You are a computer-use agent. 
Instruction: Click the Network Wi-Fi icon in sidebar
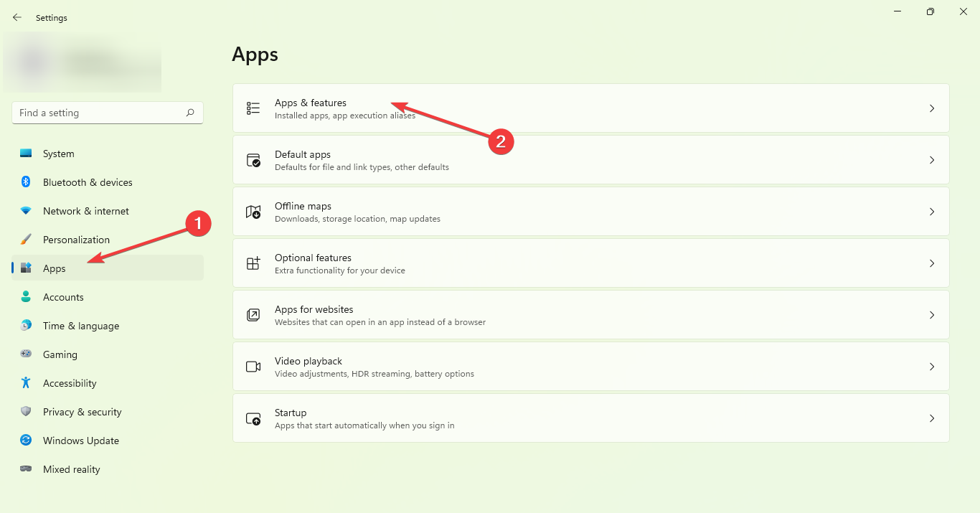tap(26, 211)
